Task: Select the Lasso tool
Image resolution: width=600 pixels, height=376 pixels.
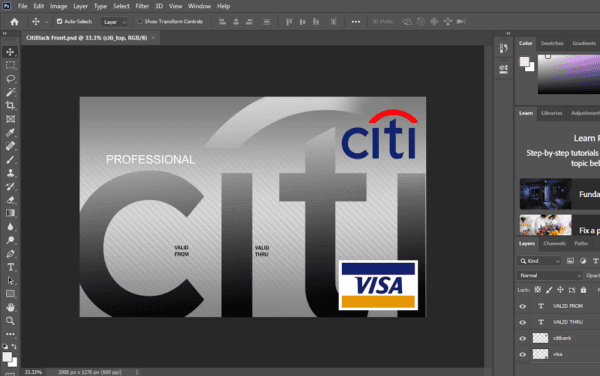Action: 10,78
